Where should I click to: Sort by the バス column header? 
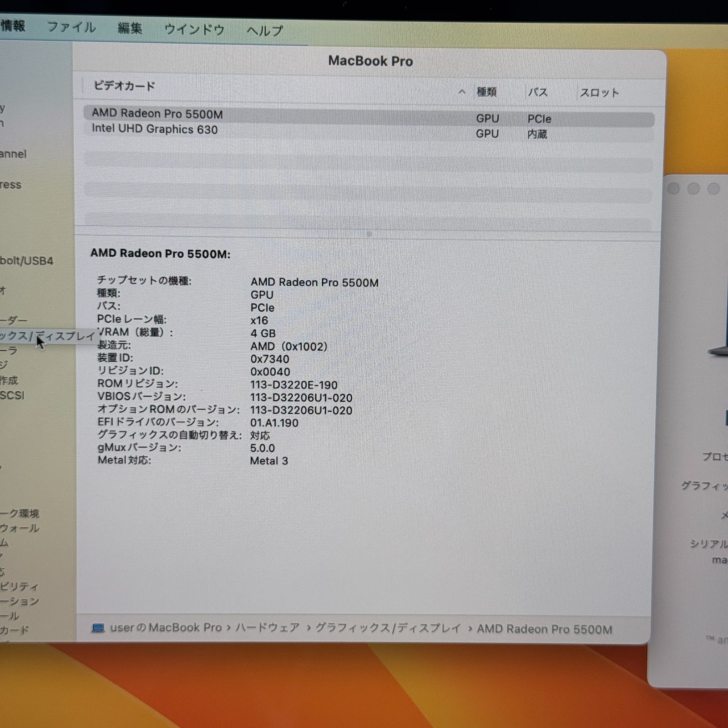pos(537,92)
